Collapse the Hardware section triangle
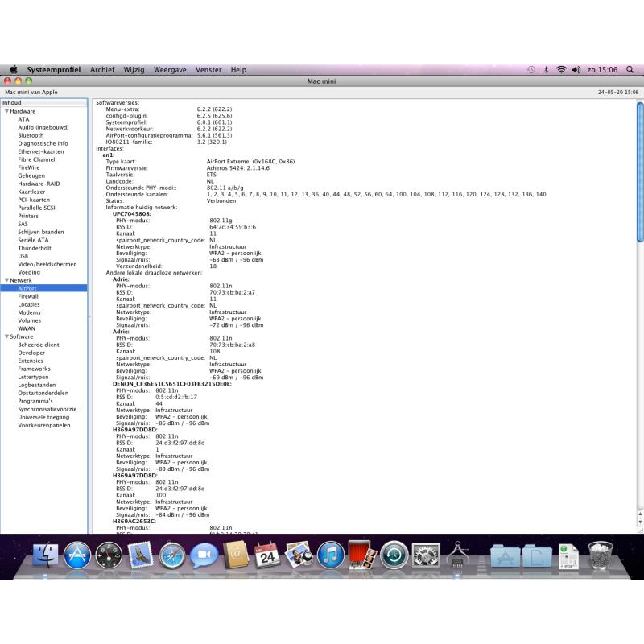Image resolution: width=644 pixels, height=644 pixels. (6, 111)
